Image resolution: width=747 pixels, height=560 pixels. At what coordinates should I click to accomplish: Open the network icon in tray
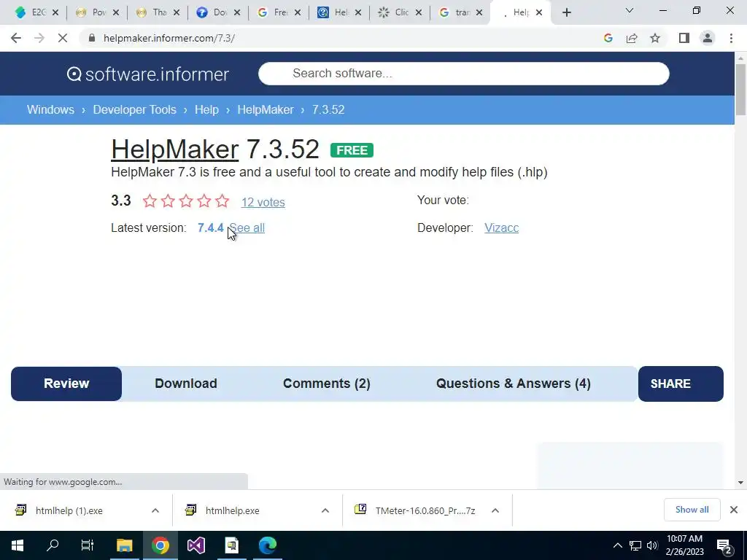pos(635,545)
